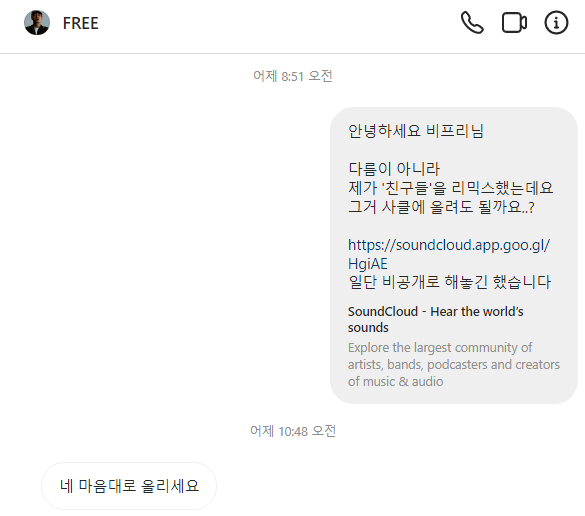This screenshot has width=585, height=516.
Task: Click the quoted word '친구들' in the message
Action: coord(406,188)
